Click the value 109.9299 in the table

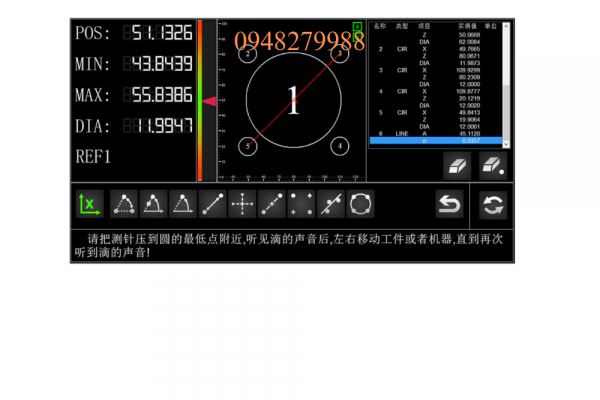click(470, 70)
